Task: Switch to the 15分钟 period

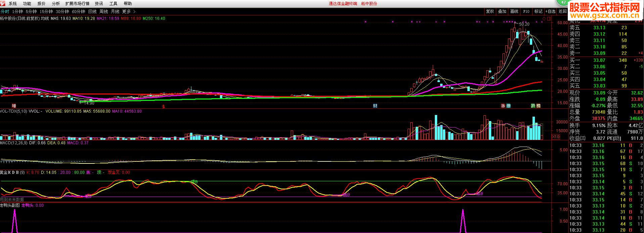Action: tap(46, 12)
